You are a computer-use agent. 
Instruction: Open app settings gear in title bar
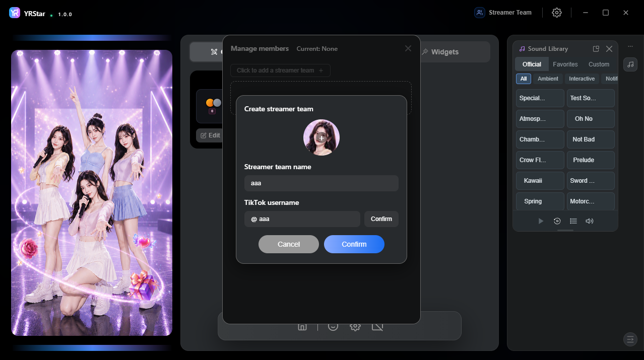[x=557, y=13]
